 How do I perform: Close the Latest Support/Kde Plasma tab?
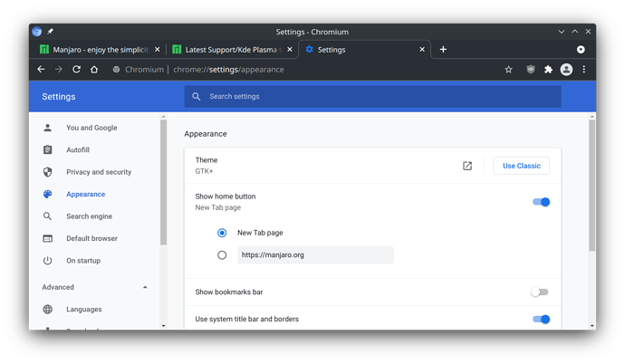[x=290, y=50]
